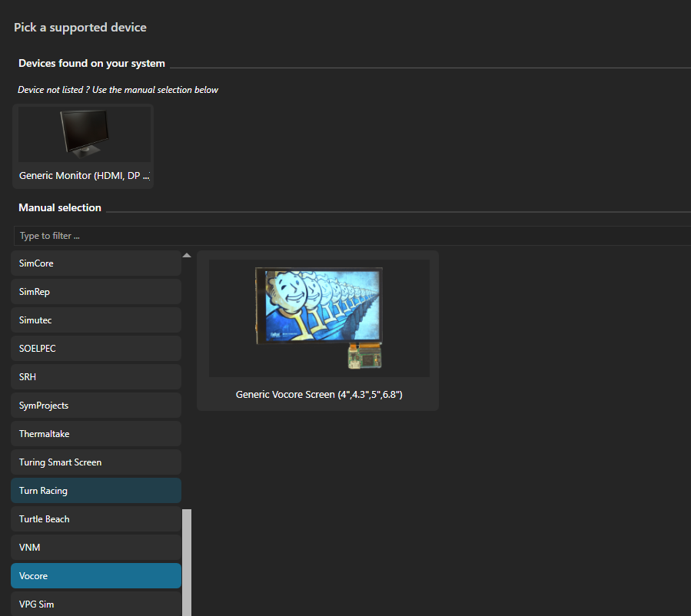Select SimCore in the manufacturer list
Image resolution: width=691 pixels, height=616 pixels.
96,263
